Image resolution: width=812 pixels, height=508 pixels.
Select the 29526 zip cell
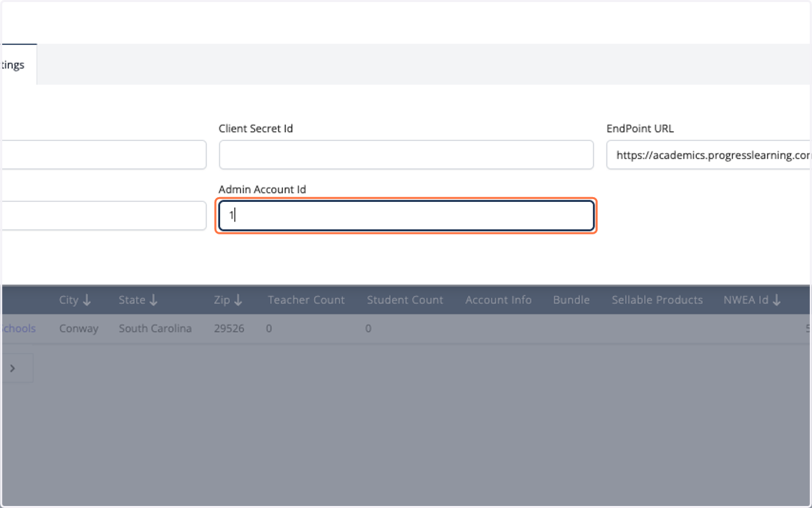click(x=229, y=329)
